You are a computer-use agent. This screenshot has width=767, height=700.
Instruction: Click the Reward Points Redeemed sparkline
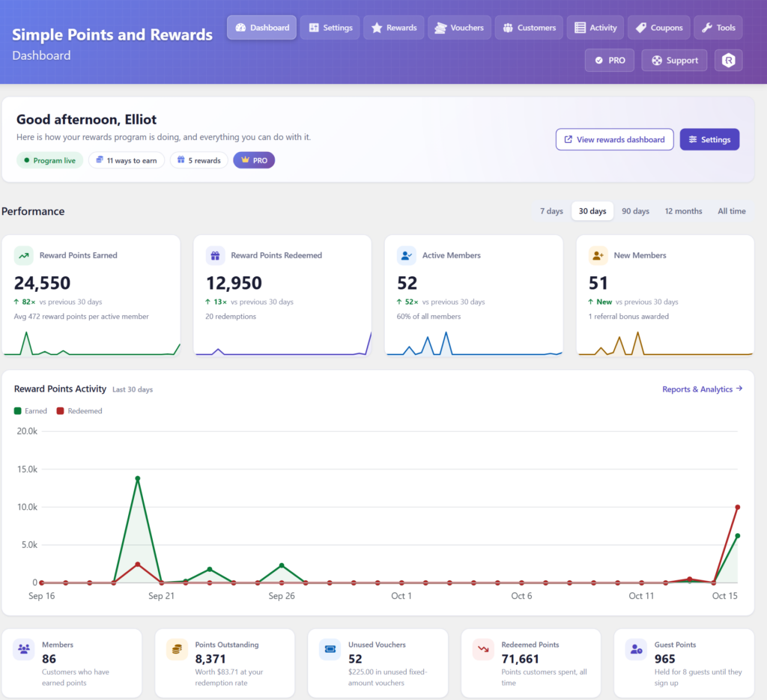[282, 343]
